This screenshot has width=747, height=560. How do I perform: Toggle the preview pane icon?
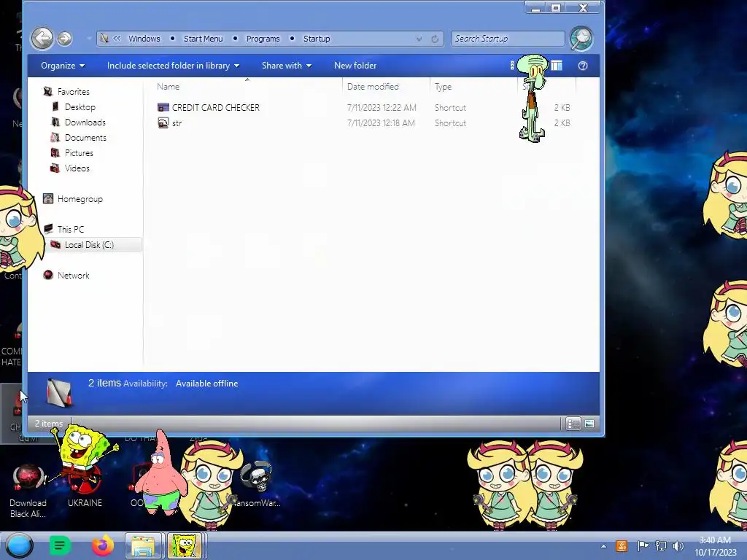click(x=557, y=66)
